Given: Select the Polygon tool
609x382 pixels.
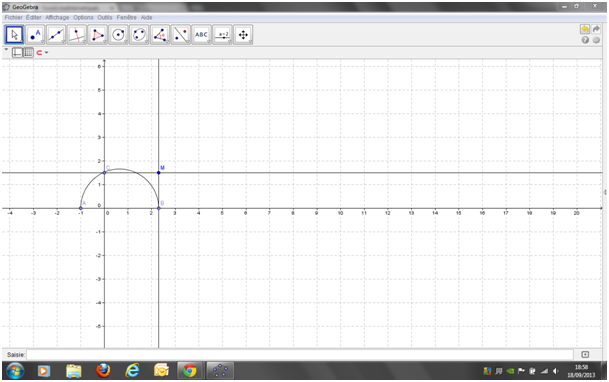Looking at the screenshot, I should click(x=97, y=35).
